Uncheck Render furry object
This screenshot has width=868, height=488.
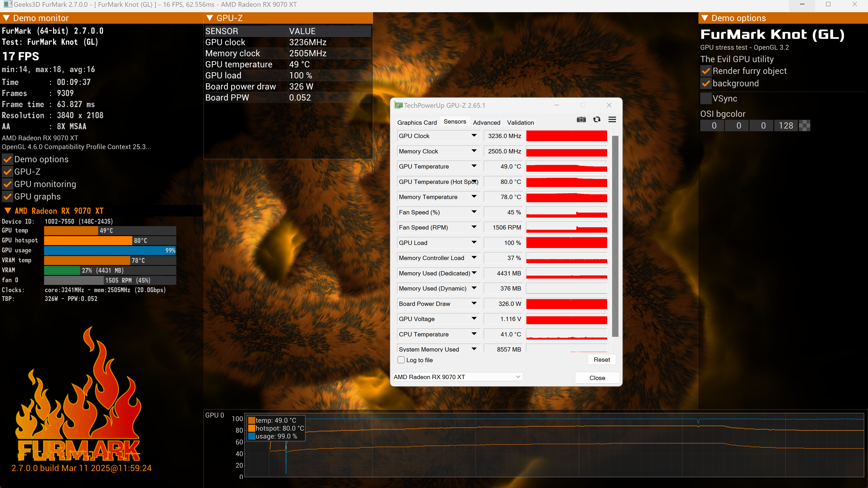coord(705,71)
